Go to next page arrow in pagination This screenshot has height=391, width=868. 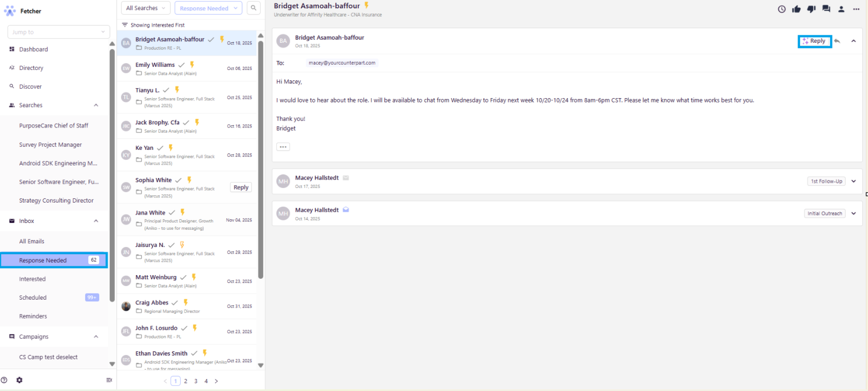tap(216, 381)
